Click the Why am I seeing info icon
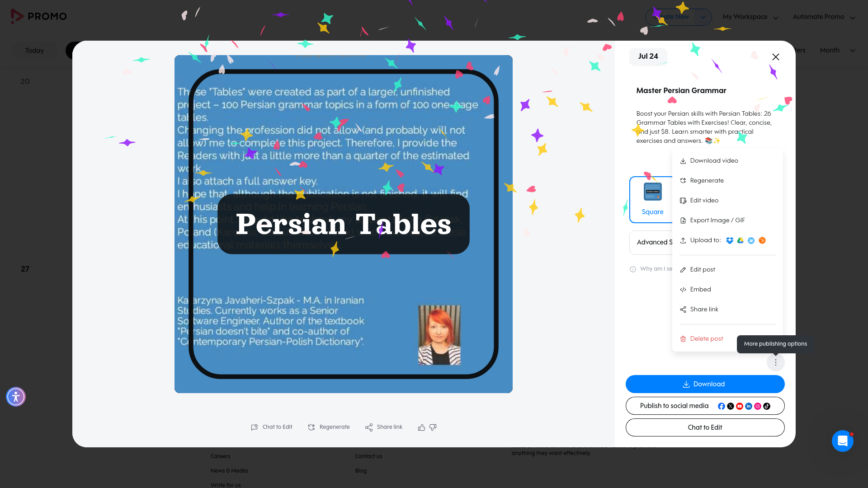Viewport: 868px width, 488px height. coord(633,269)
